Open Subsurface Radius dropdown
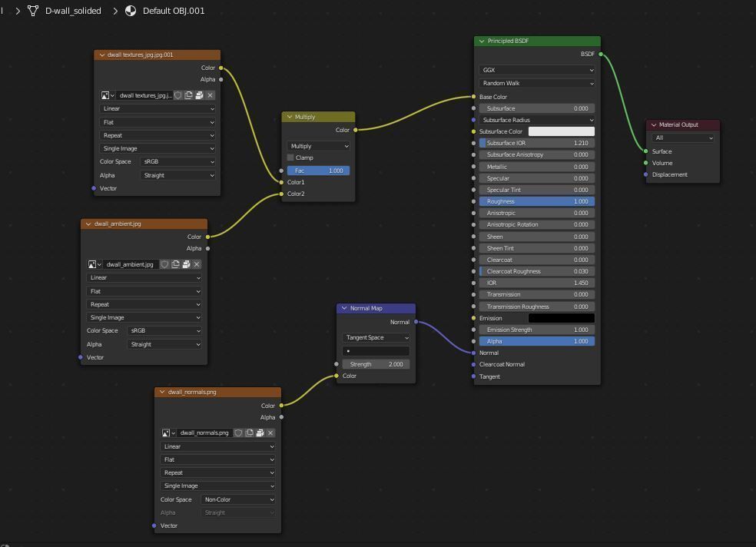 click(537, 120)
